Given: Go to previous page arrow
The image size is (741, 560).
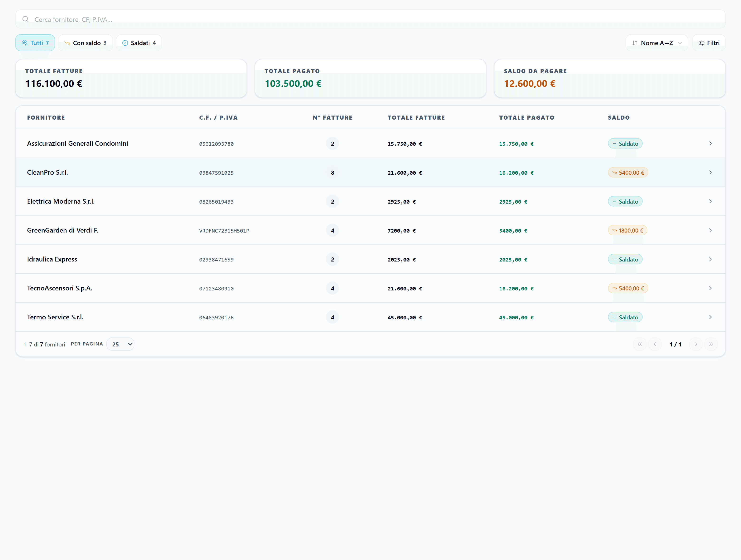Looking at the screenshot, I should pyautogui.click(x=655, y=344).
